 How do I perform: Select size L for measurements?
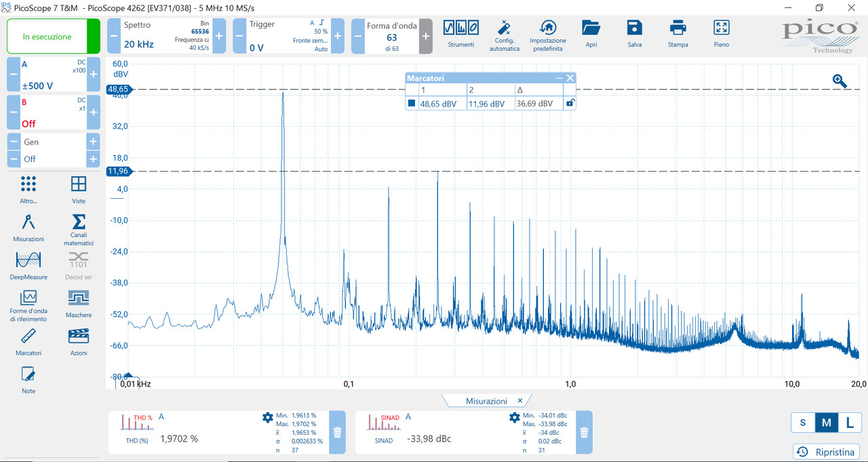click(850, 423)
